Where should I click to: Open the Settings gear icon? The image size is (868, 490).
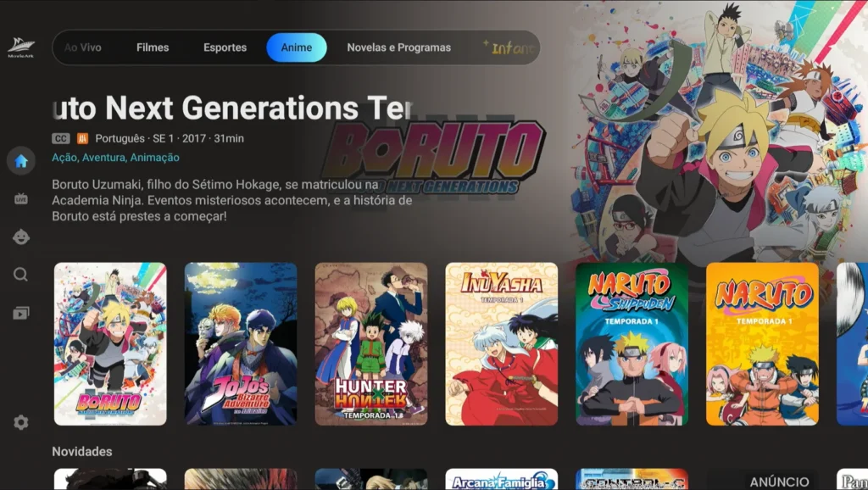(21, 422)
